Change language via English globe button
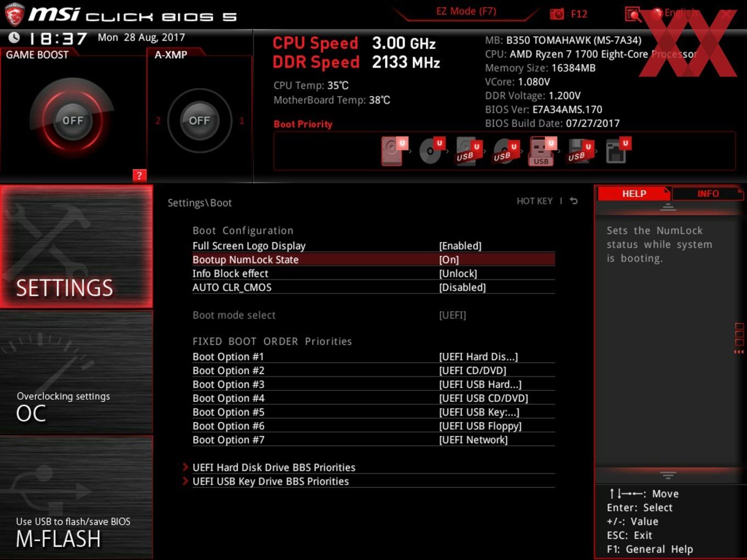Viewport: 747px width, 560px height. 675,13
